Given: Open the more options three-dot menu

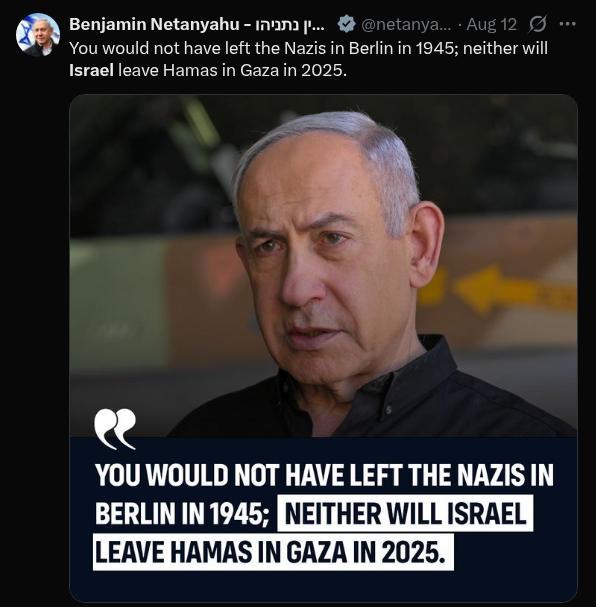Looking at the screenshot, I should tap(567, 24).
